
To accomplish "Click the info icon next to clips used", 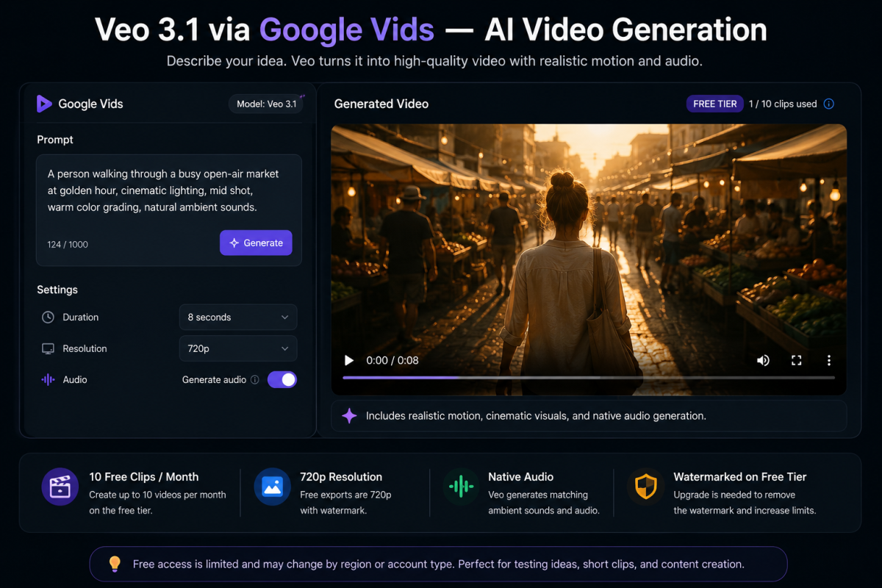I will pyautogui.click(x=829, y=104).
